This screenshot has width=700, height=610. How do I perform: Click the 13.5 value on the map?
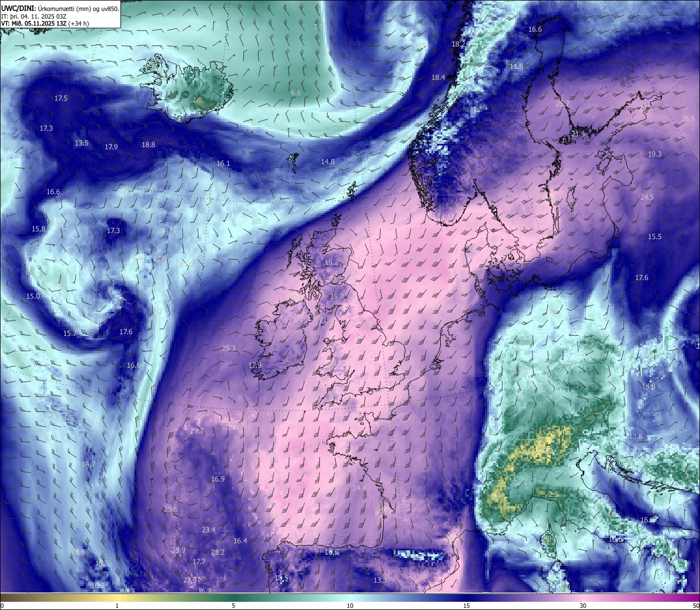point(81,143)
